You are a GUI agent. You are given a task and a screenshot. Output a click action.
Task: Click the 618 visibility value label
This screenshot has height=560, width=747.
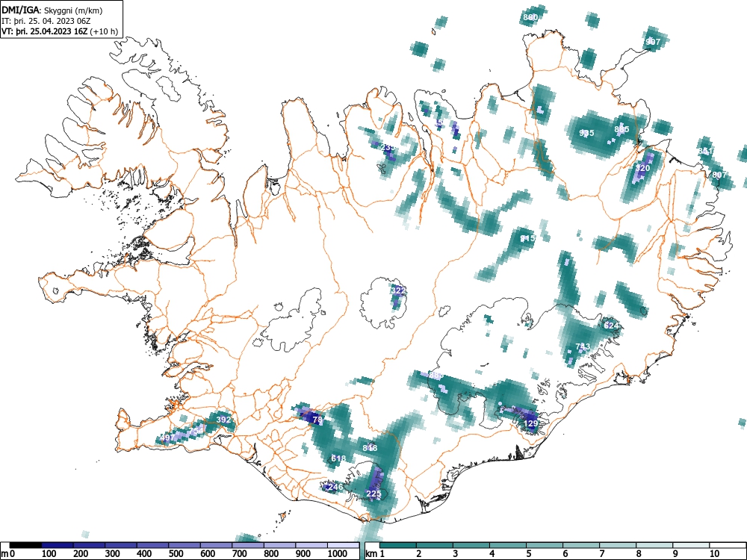(338, 458)
